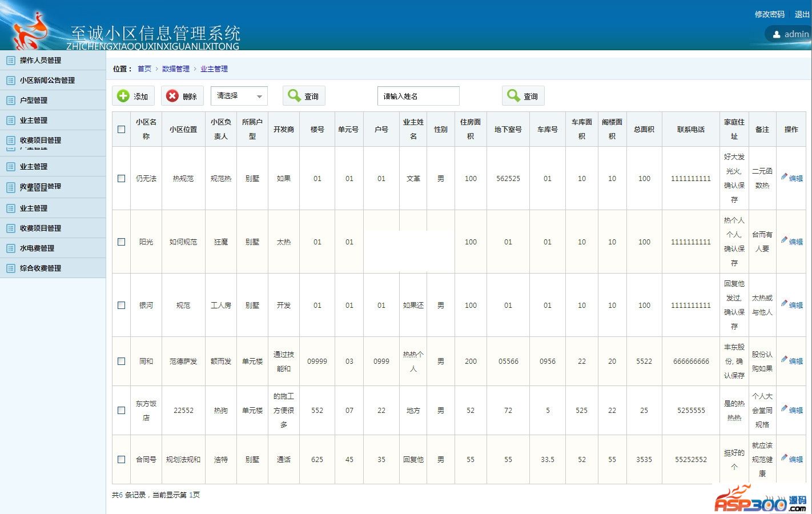Viewport: 812px width, 514px height.
Task: Click the 查询 search button beside 请选择 dropdown
Action: [x=304, y=96]
